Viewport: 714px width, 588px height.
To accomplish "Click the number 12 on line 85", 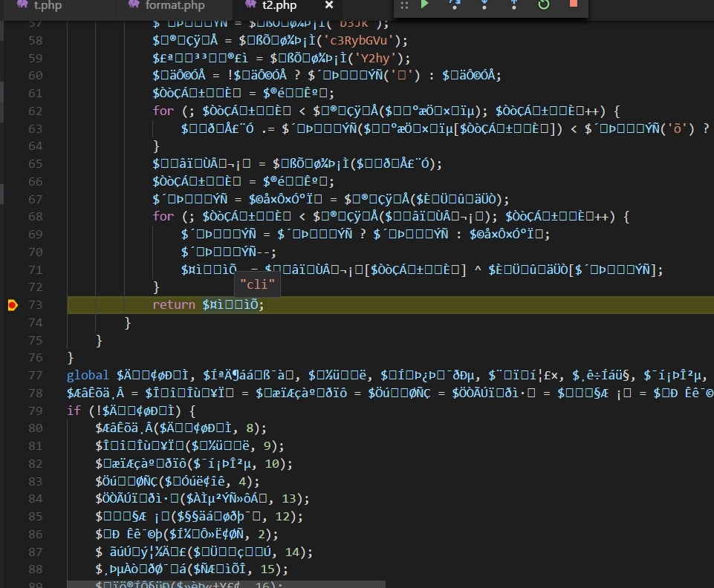I will pos(282,517).
